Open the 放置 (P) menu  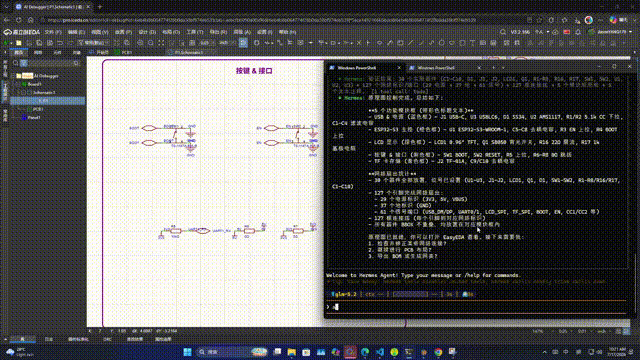(x=123, y=32)
